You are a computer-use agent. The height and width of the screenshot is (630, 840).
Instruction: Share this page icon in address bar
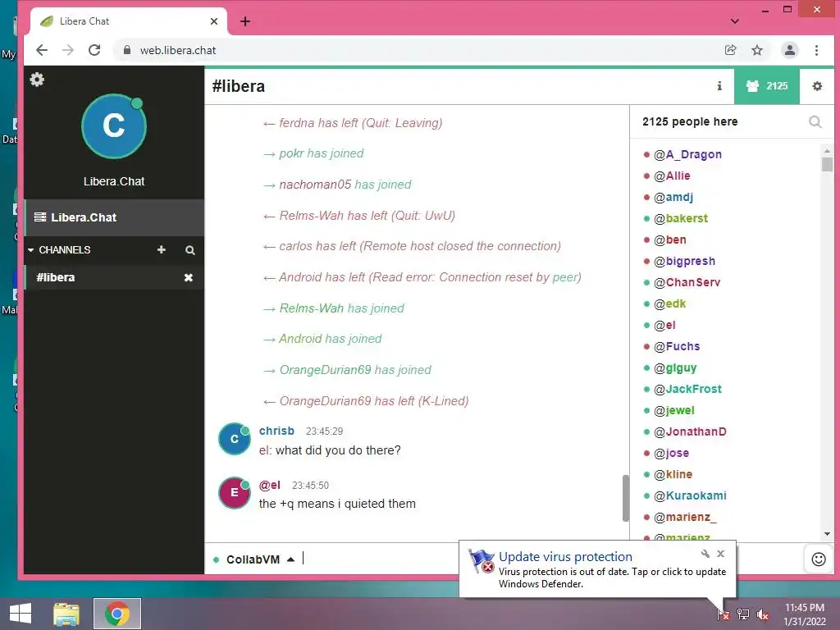[x=730, y=50]
